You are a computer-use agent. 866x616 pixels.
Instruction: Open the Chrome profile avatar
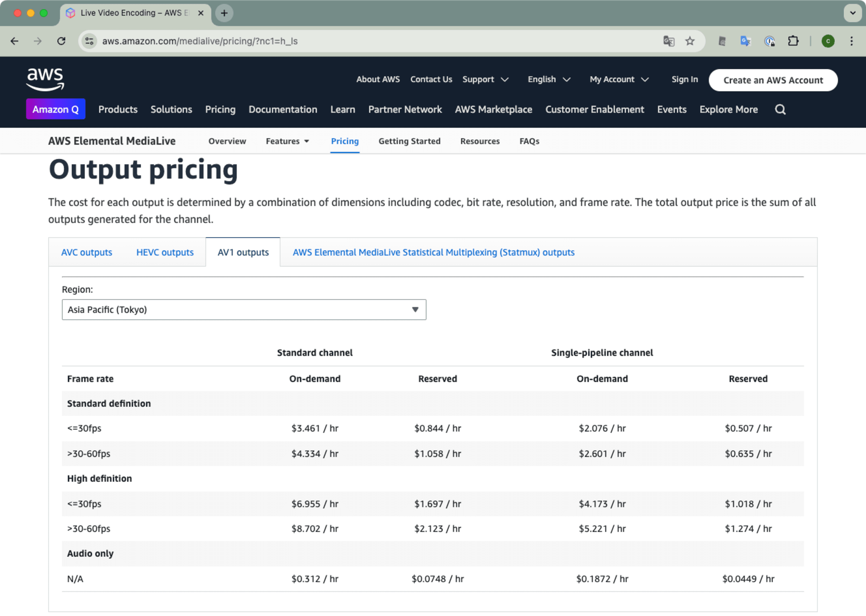tap(828, 41)
